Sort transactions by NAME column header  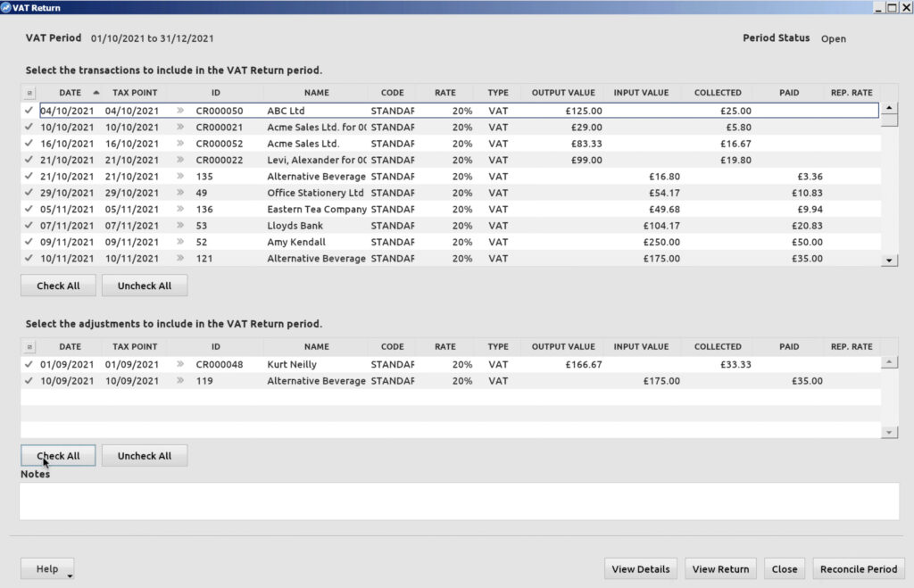pyautogui.click(x=316, y=93)
